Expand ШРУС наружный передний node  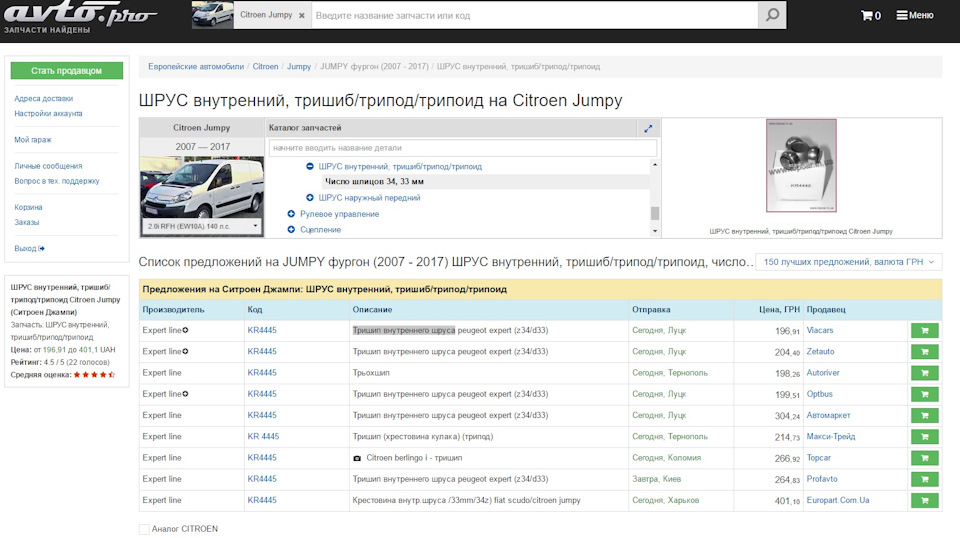[x=310, y=198]
